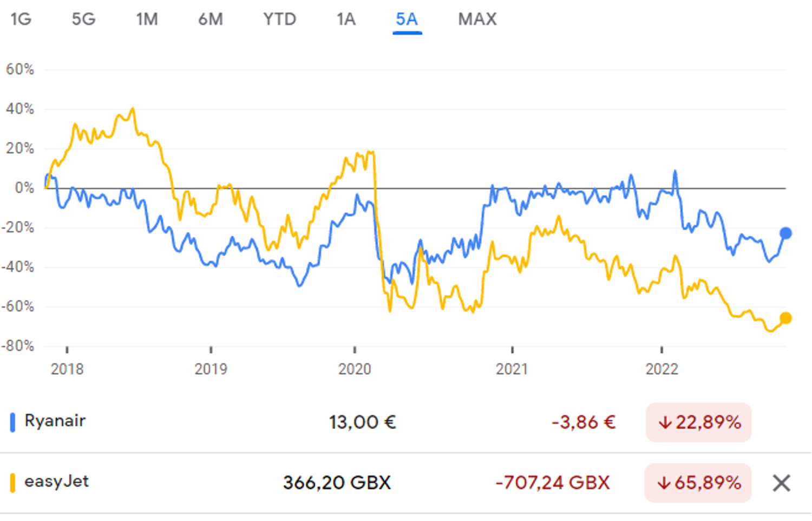
Task: Click the 2020 label on chart axis
Action: tap(355, 369)
